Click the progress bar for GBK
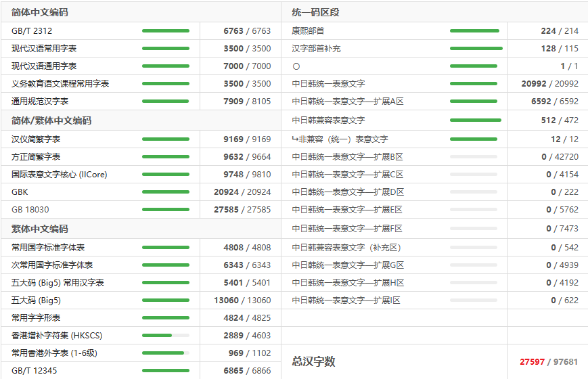Viewport: 588px width, 379px height. point(166,192)
